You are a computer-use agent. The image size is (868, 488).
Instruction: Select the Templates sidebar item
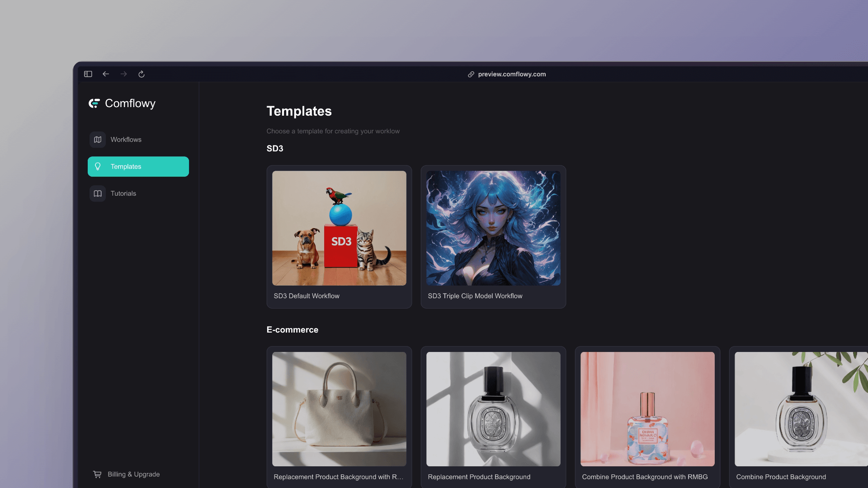point(138,166)
